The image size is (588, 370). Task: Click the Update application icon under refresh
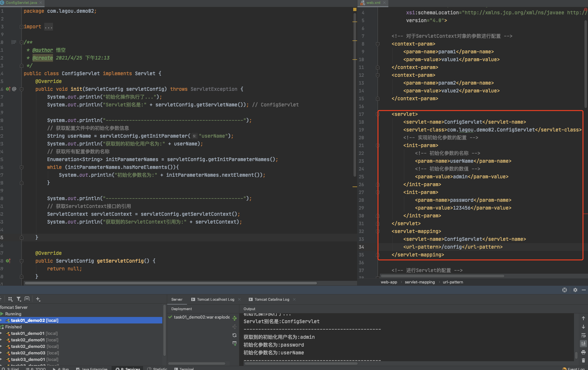(234, 343)
